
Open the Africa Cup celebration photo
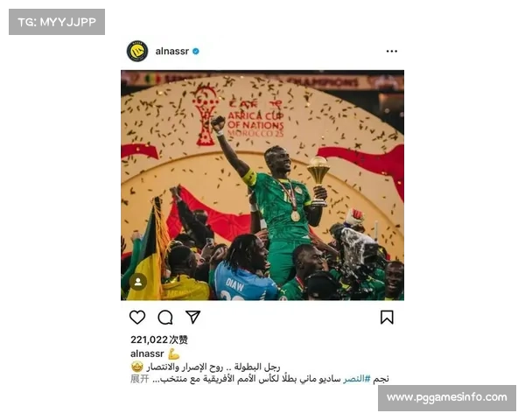262,185
